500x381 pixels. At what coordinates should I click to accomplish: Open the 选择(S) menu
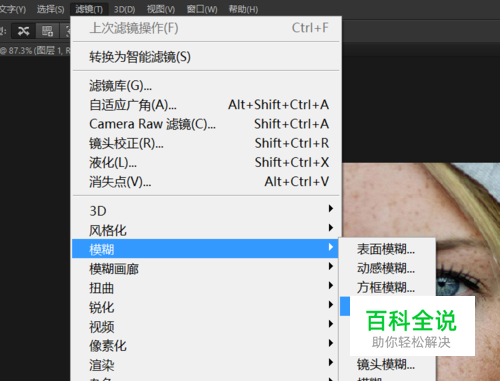coord(51,9)
